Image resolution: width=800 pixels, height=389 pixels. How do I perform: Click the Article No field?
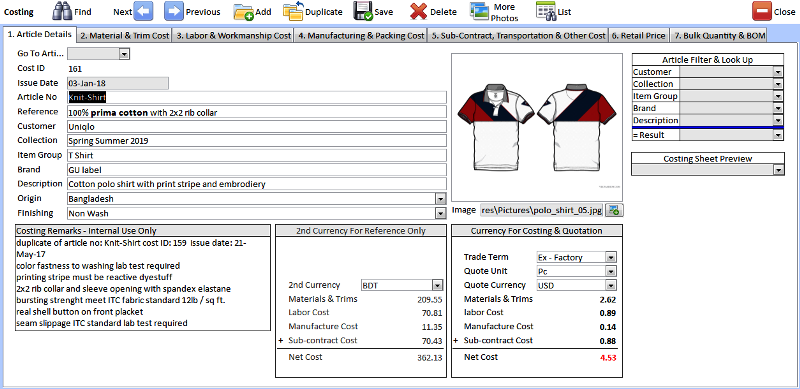(x=257, y=97)
